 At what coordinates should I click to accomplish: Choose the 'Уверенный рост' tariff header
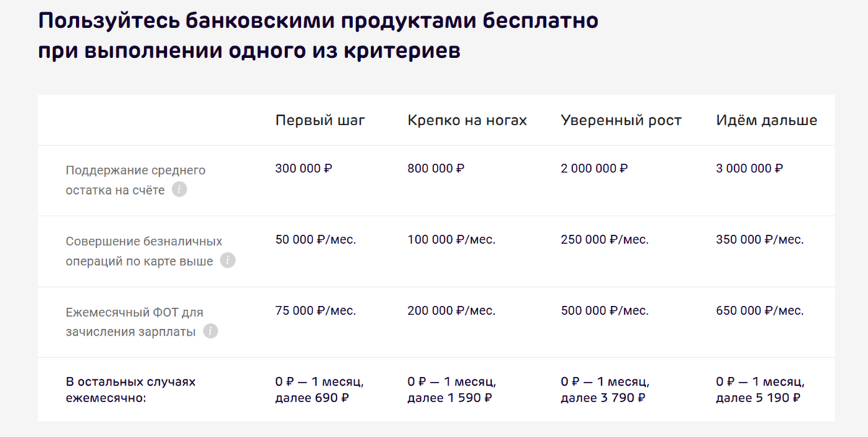[621, 121]
